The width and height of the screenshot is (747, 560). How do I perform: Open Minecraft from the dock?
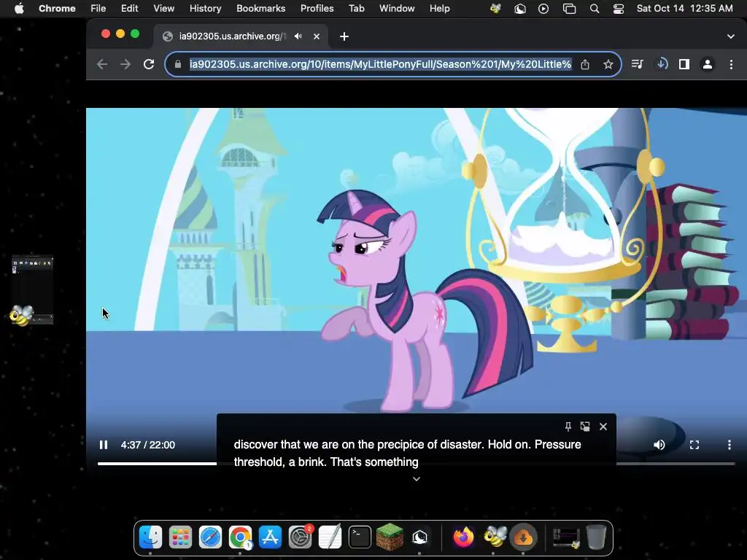tap(390, 537)
